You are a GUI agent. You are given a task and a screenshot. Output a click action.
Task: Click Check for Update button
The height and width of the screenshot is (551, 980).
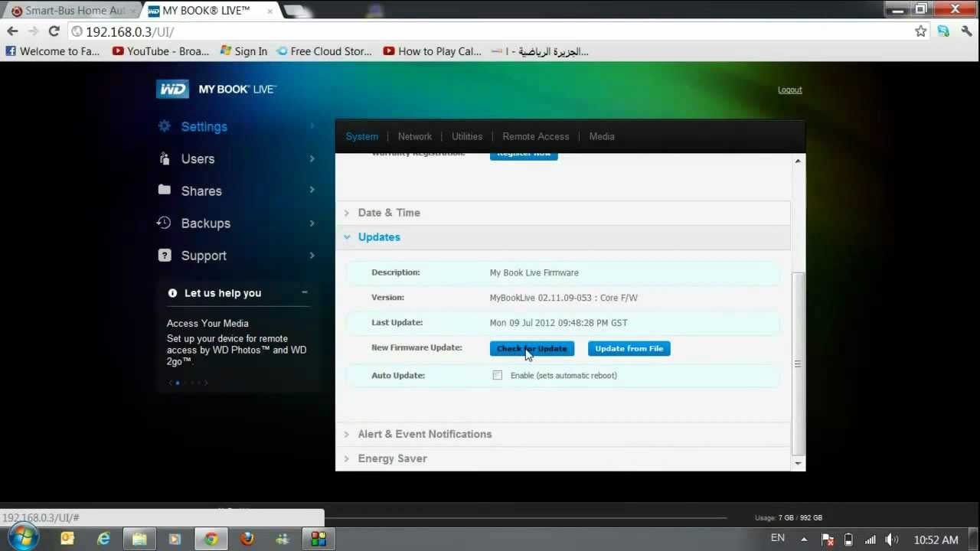532,348
